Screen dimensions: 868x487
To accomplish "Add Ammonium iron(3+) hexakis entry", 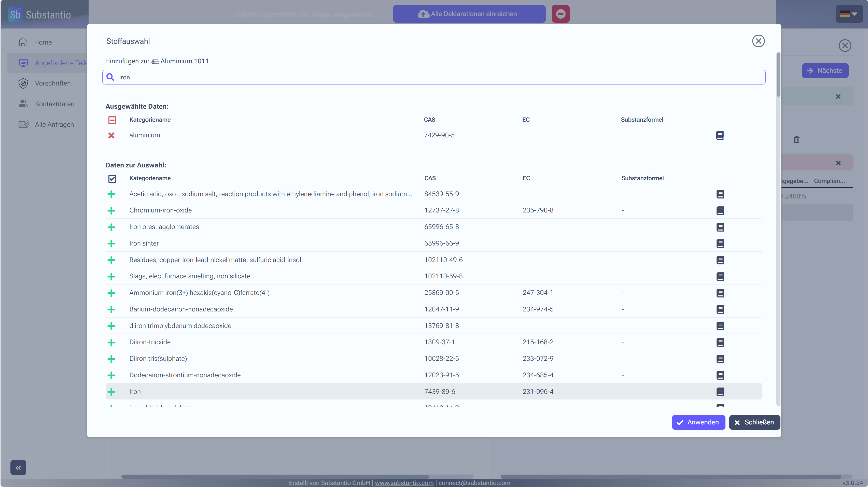I will click(x=111, y=293).
